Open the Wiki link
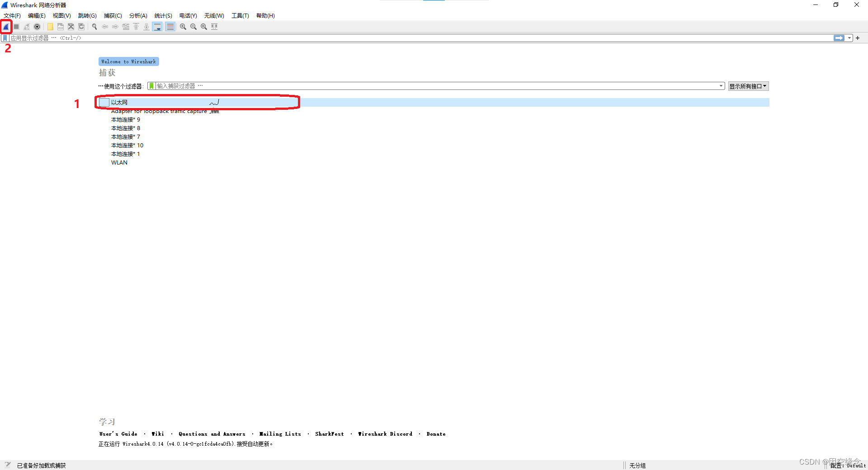The width and height of the screenshot is (868, 470). (x=158, y=434)
